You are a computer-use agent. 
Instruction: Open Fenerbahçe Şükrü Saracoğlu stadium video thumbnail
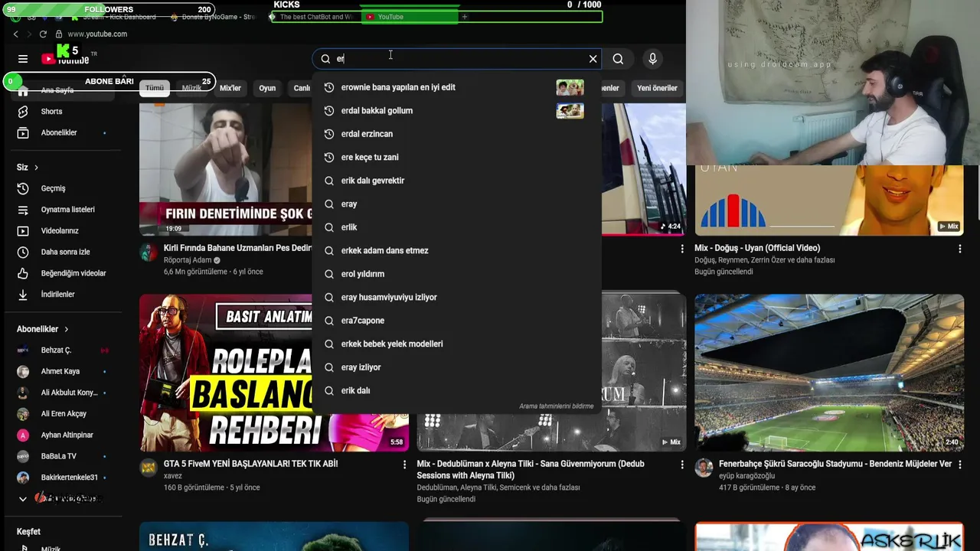tap(829, 373)
